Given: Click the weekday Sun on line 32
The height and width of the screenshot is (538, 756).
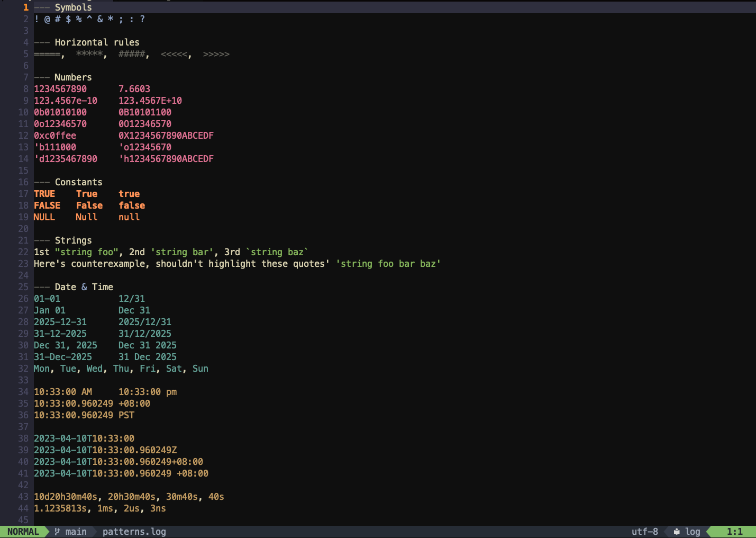Looking at the screenshot, I should [x=201, y=369].
